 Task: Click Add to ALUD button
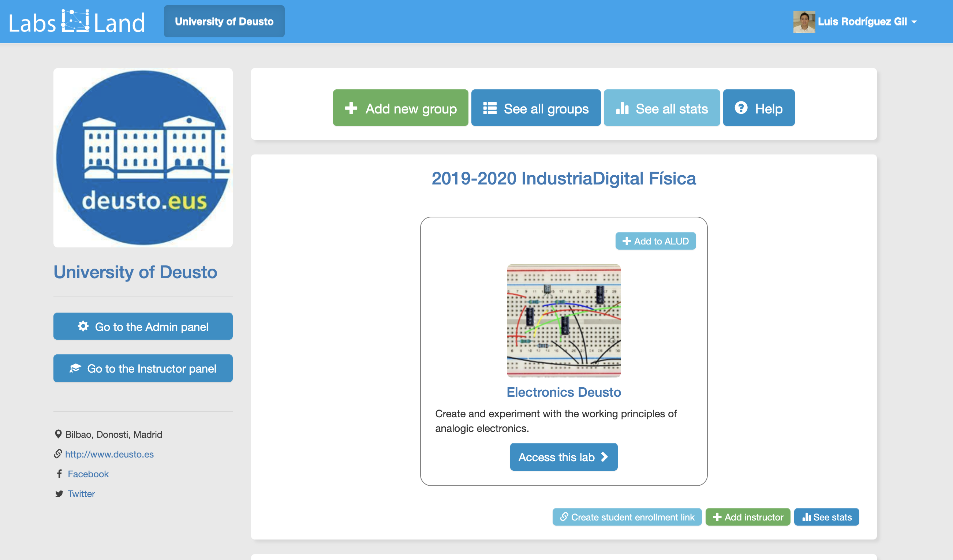(x=655, y=241)
